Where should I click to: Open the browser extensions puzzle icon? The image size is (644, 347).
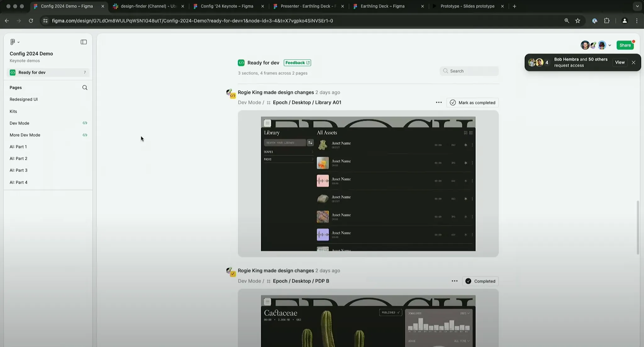pyautogui.click(x=607, y=21)
